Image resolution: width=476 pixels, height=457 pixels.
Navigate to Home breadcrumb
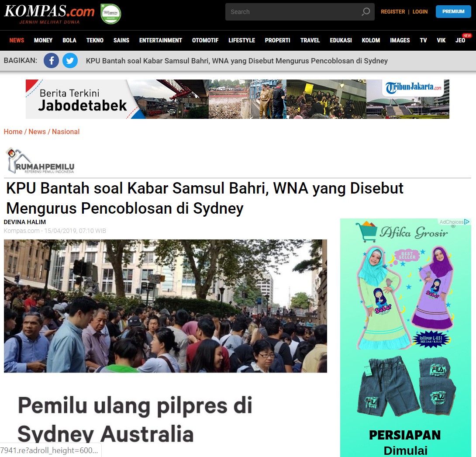13,132
